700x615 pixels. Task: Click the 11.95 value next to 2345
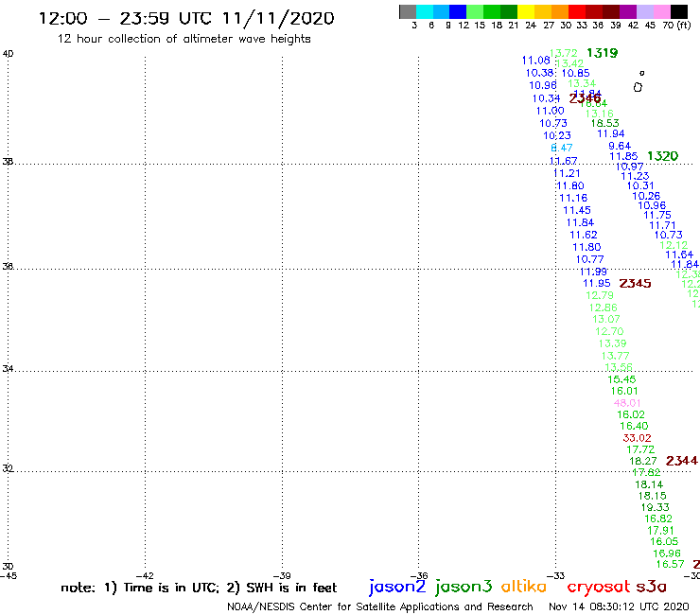pos(597,283)
